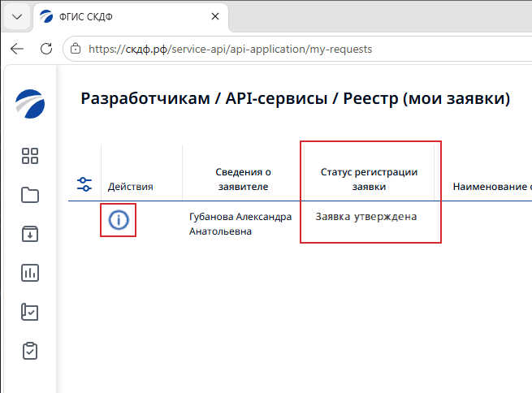Screen dimensions: 532x393
Task: Open the checklist document icon in sidebar
Action: 30,312
